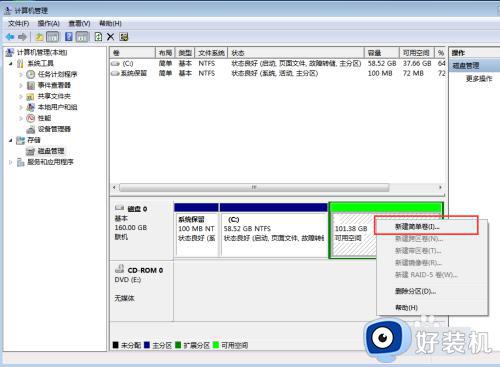Open 性能 in the tree
The image size is (500, 367).
point(44,118)
